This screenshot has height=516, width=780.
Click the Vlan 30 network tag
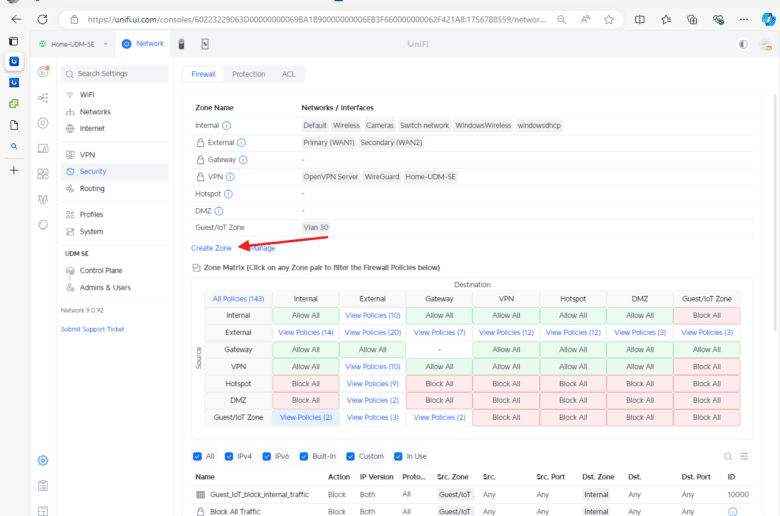[316, 227]
